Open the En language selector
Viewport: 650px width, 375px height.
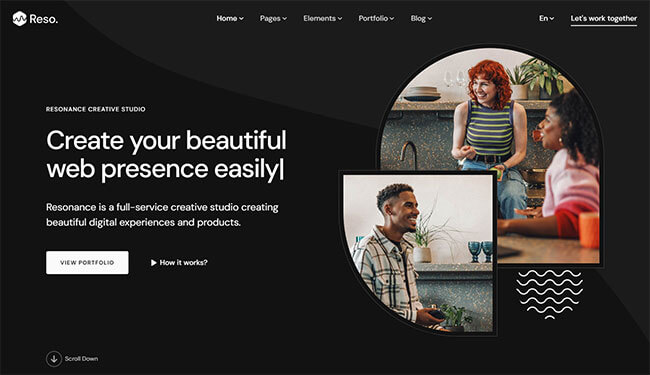click(546, 18)
